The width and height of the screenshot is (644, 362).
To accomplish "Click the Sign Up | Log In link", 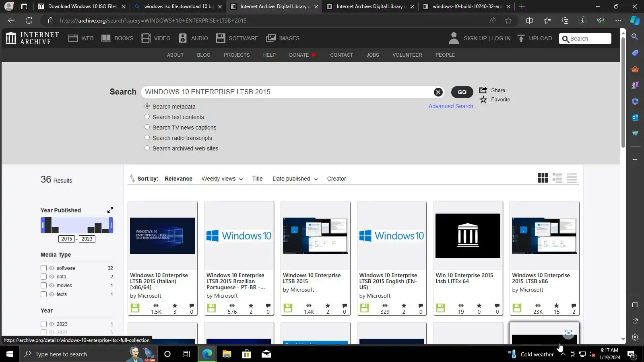I will pyautogui.click(x=487, y=38).
